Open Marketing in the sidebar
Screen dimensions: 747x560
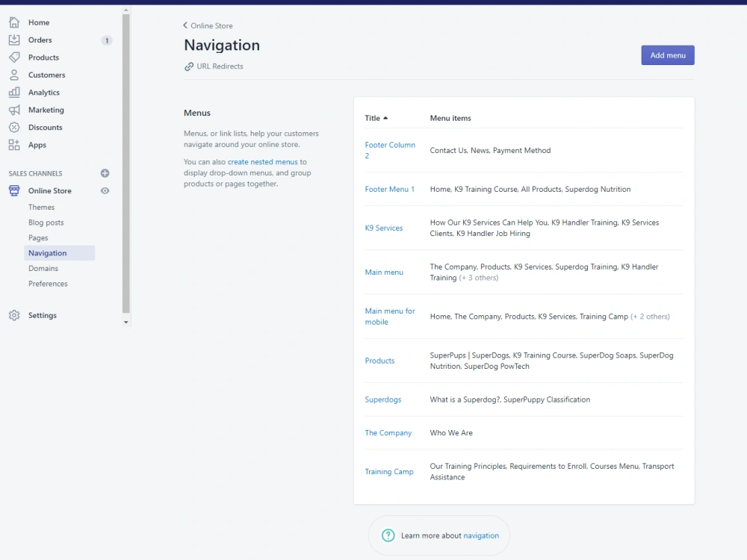click(x=46, y=110)
